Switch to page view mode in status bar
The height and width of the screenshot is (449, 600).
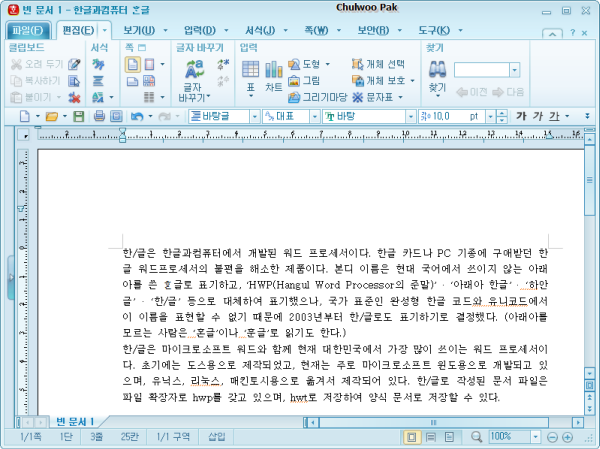(412, 436)
